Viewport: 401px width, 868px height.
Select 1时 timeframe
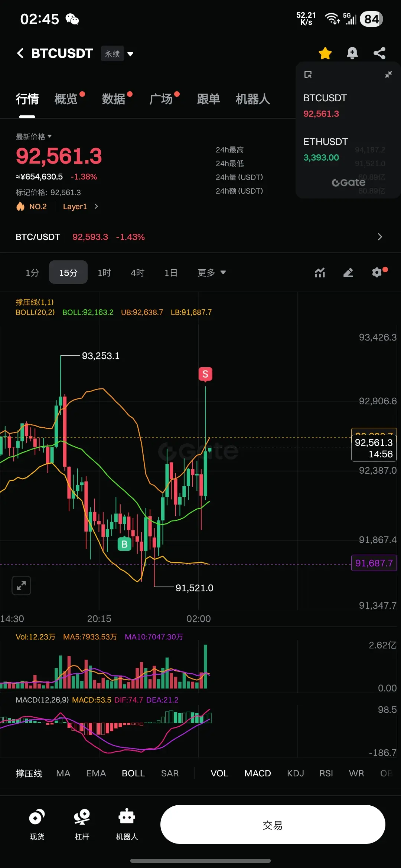coord(104,273)
